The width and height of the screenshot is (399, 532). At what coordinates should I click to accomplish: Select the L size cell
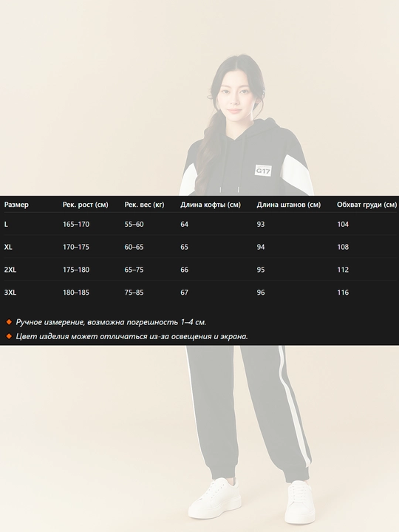click(x=6, y=225)
